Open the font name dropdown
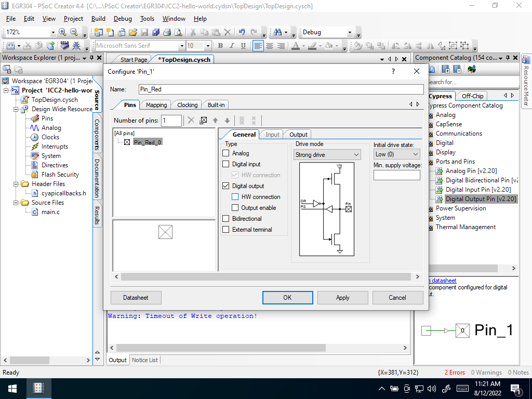 coord(182,46)
